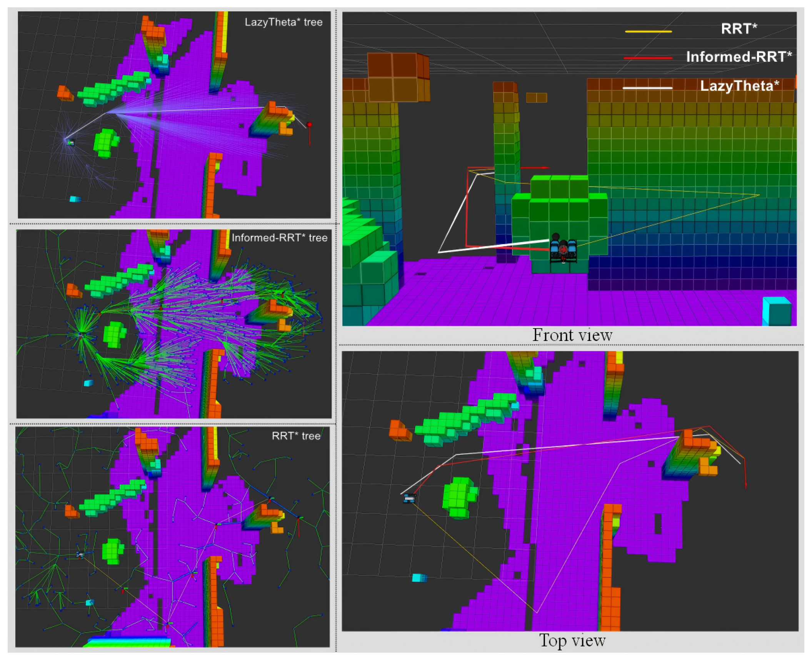The height and width of the screenshot is (660, 812).
Task: Click the yellow RRT* legend line
Action: [x=648, y=31]
